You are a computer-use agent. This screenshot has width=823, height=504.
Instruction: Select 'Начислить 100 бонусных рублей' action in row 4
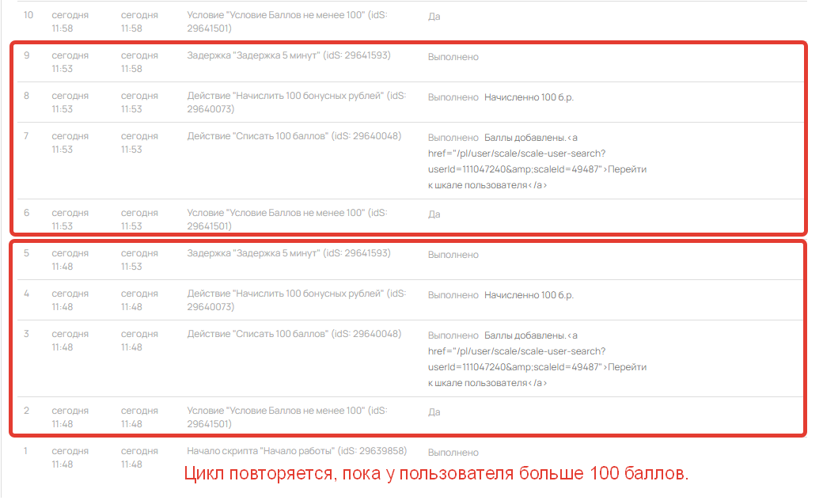click(x=297, y=301)
